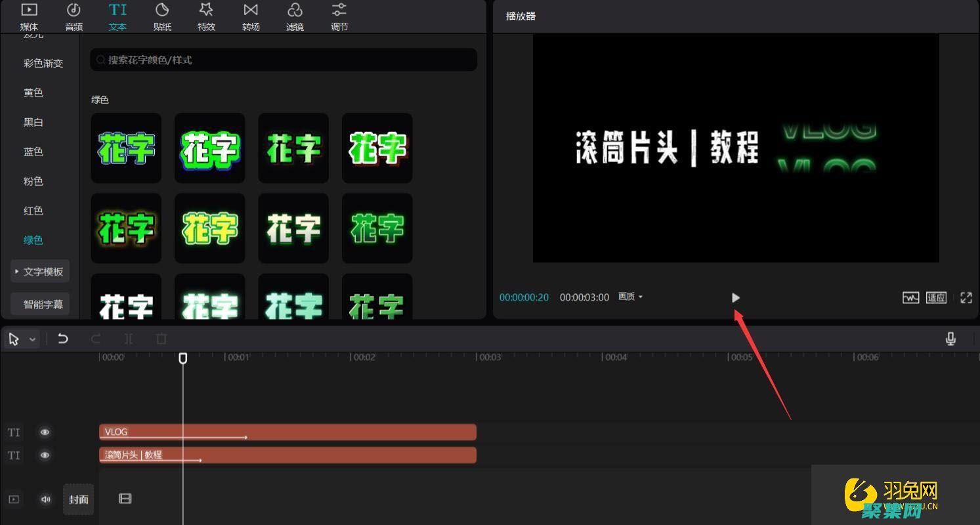Hide the VLOG text track
Viewport: 980px width, 525px height.
pyautogui.click(x=45, y=432)
